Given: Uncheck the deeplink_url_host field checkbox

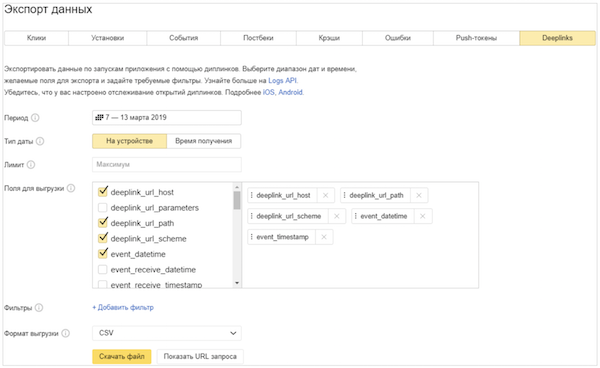Looking at the screenshot, I should 103,192.
